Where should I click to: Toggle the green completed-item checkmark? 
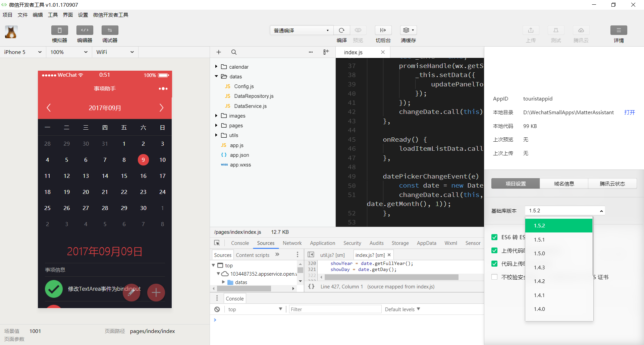coord(54,289)
